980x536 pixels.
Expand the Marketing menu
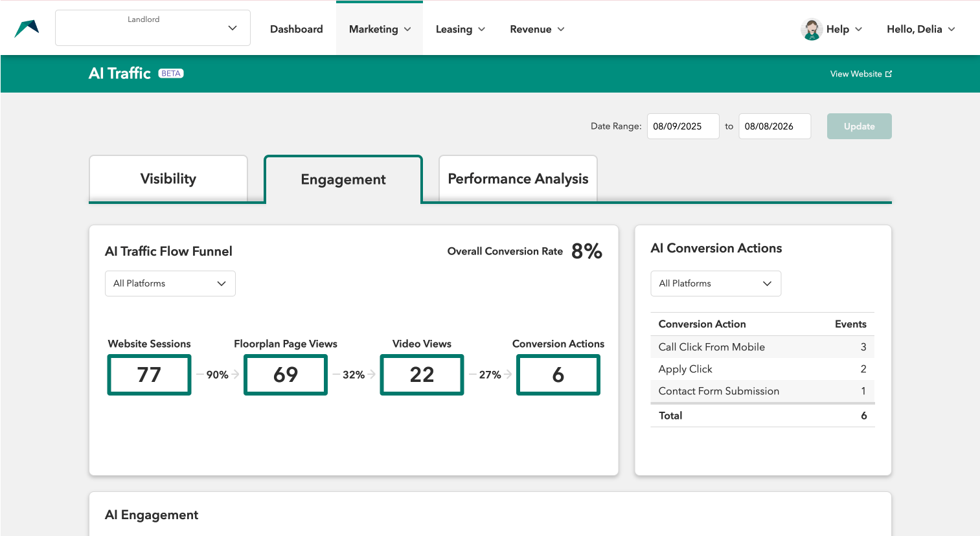pyautogui.click(x=380, y=29)
